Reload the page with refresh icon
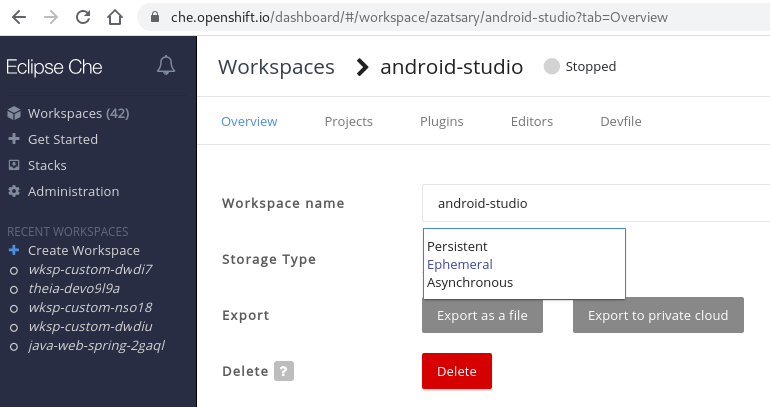The image size is (770, 407). click(83, 18)
